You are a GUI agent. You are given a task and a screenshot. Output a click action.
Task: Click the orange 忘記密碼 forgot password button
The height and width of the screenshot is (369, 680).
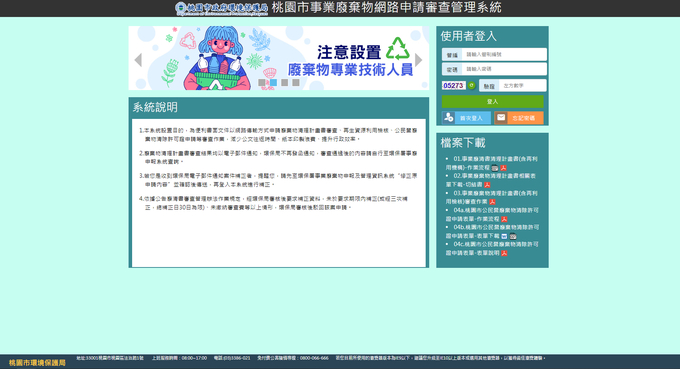click(x=519, y=118)
